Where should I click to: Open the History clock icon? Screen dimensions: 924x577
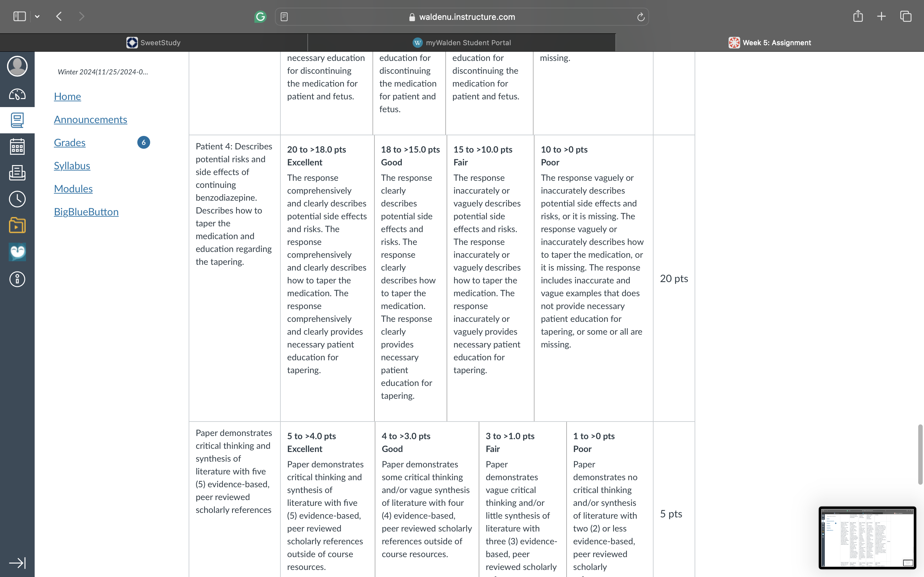tap(17, 199)
